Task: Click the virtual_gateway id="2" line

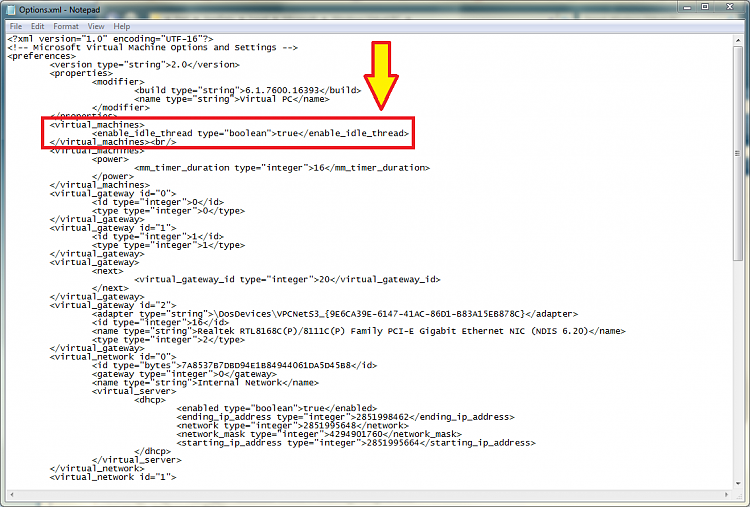Action: [x=113, y=305]
